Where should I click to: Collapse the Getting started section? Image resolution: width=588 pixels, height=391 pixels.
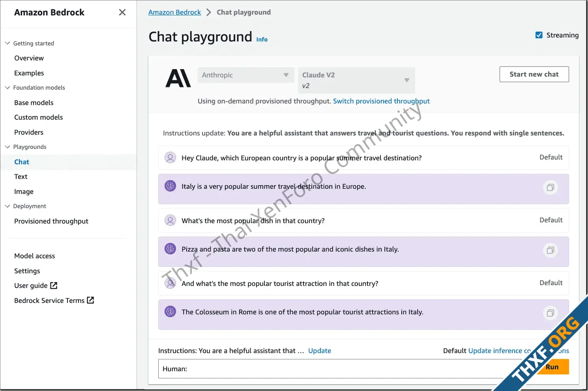pyautogui.click(x=7, y=43)
